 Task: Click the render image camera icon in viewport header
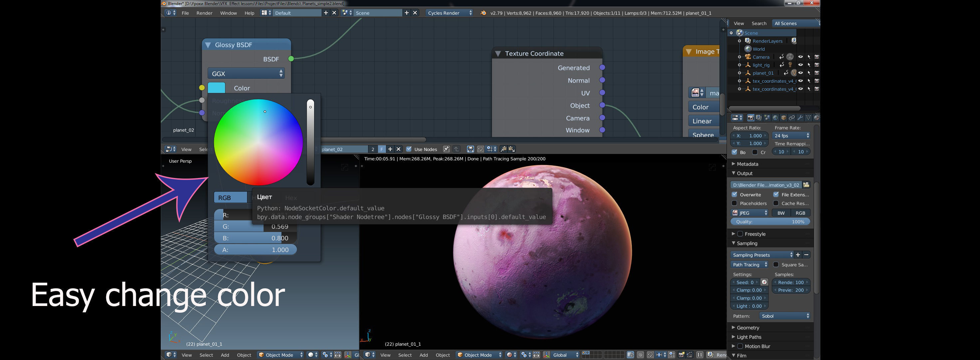(681, 355)
